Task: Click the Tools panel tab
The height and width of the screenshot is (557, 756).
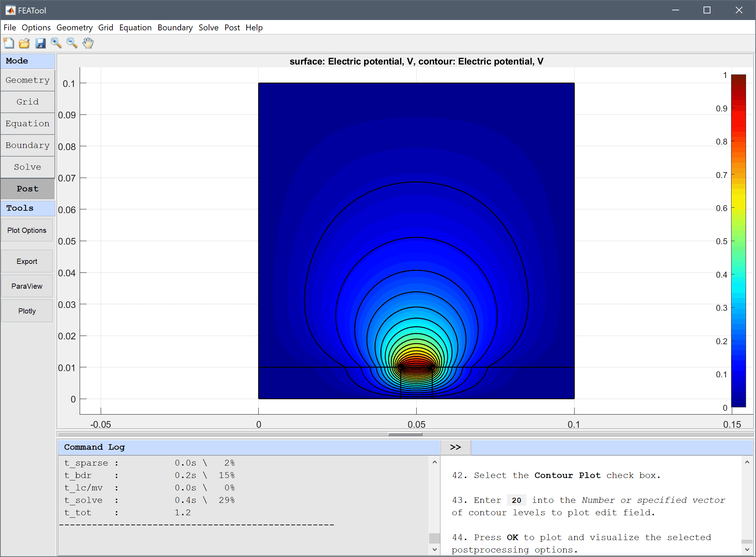Action: tap(28, 208)
